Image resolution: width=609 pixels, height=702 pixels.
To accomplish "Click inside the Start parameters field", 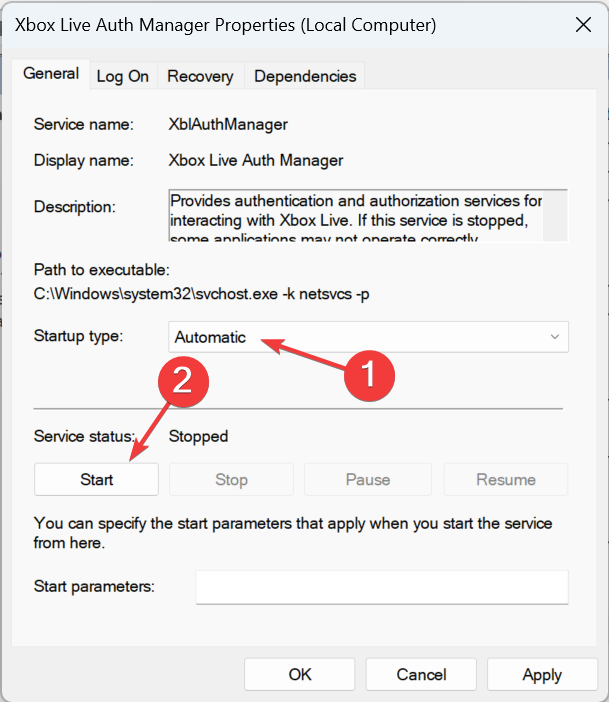I will pos(382,587).
